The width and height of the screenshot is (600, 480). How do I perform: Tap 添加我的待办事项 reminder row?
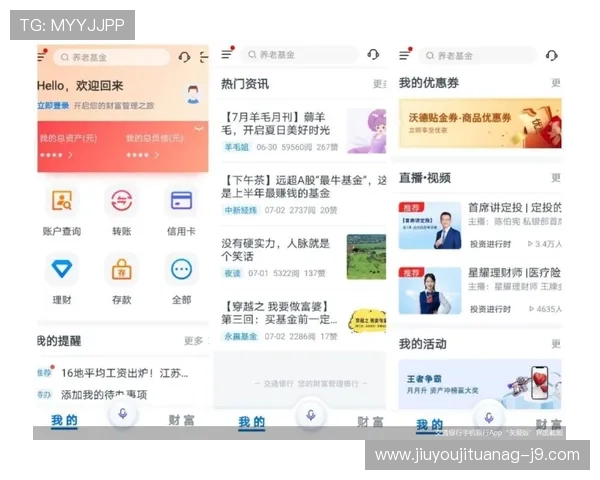[x=104, y=395]
